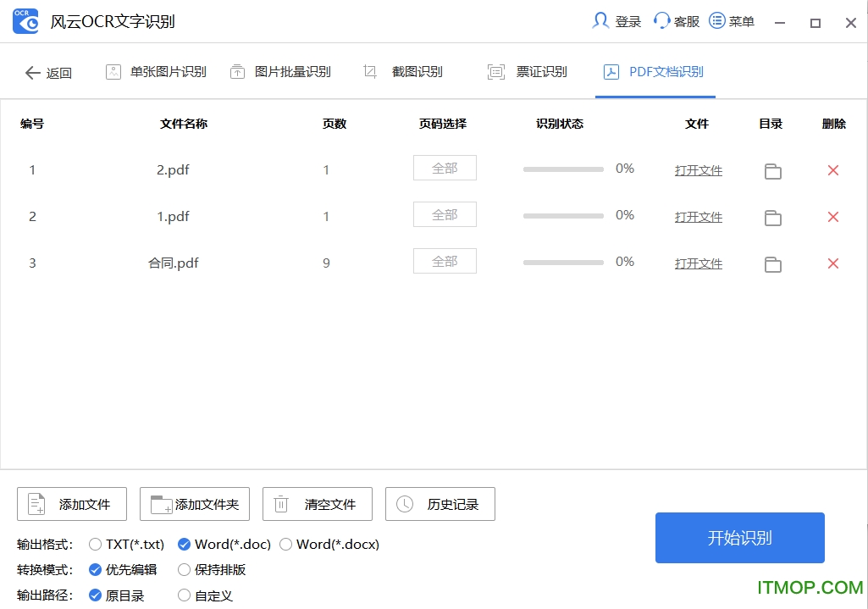Delete 2.pdf using the red X icon
The height and width of the screenshot is (609, 868).
[x=832, y=170]
